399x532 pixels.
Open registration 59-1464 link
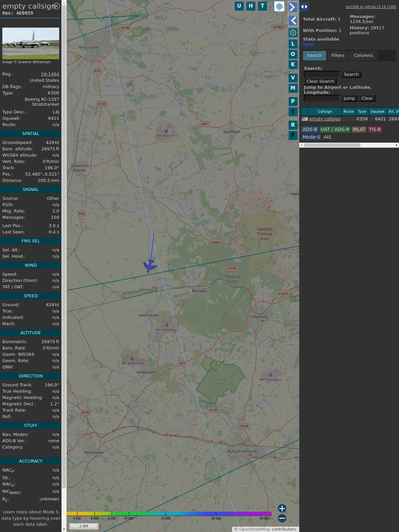[x=50, y=74]
